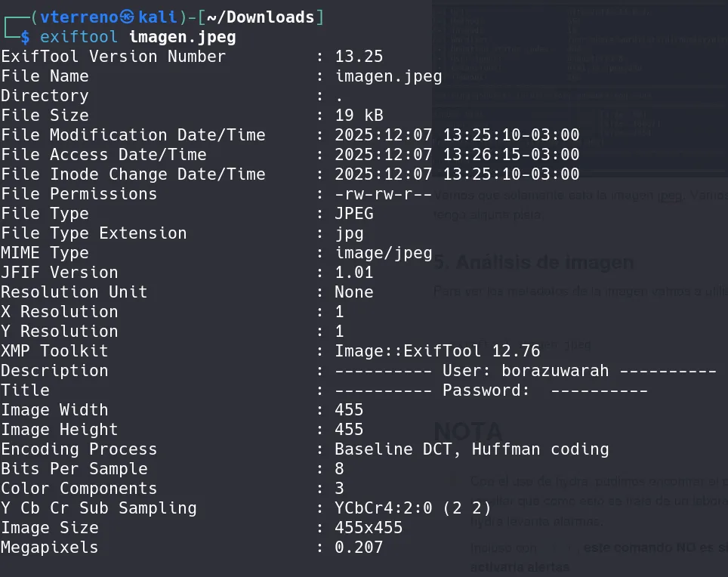Viewport: 728px width, 577px height.
Task: Click the File Modification Date/Time value
Action: pyautogui.click(x=457, y=135)
